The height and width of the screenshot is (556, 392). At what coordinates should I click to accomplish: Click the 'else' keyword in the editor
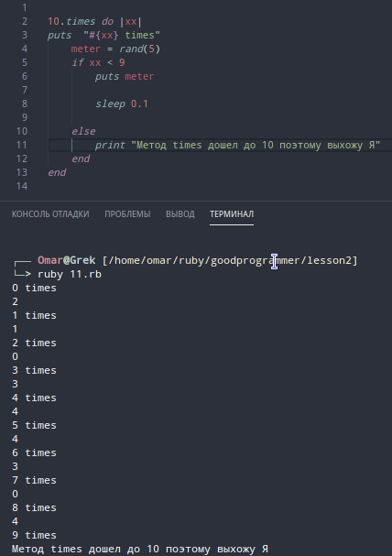[83, 132]
